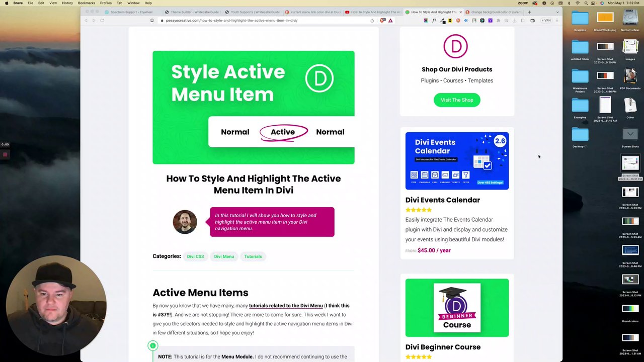Click the Visit The Shop button
The height and width of the screenshot is (362, 644).
click(457, 100)
